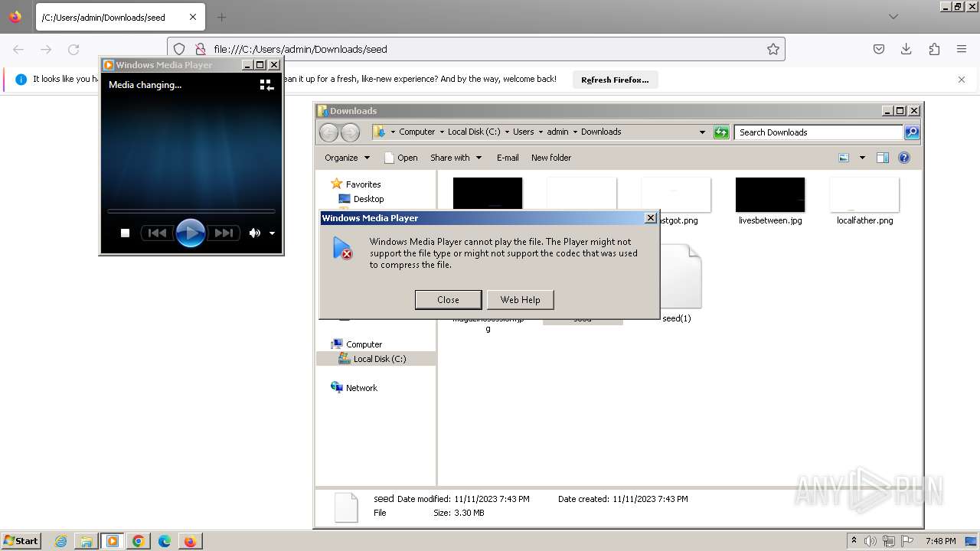Viewport: 980px width, 551px height.
Task: Open Firefox application menu
Action: (x=962, y=49)
